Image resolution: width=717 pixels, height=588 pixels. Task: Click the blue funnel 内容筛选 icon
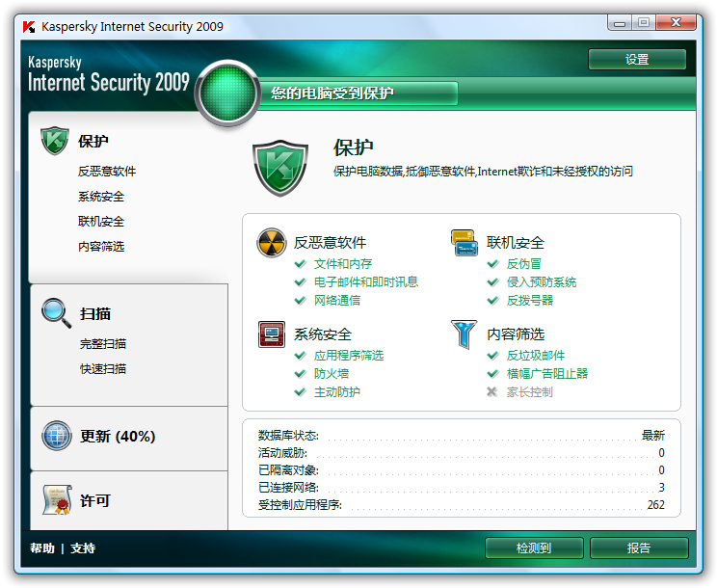coord(465,334)
